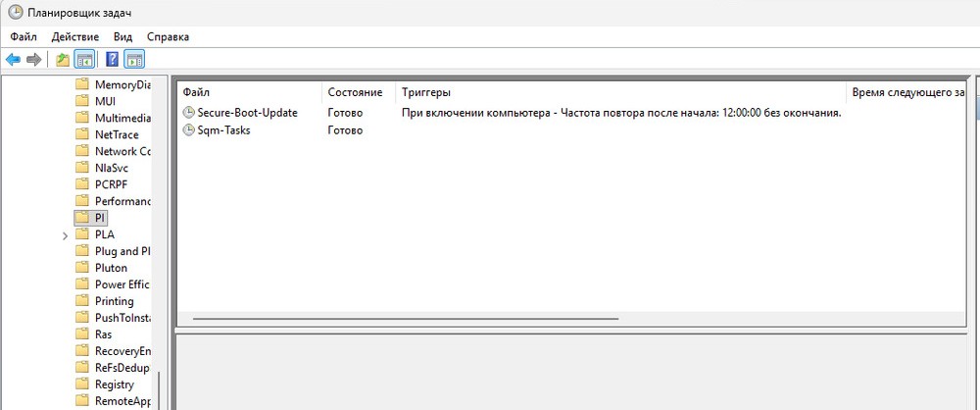
Task: Sort by the Файл column header
Action: [250, 92]
